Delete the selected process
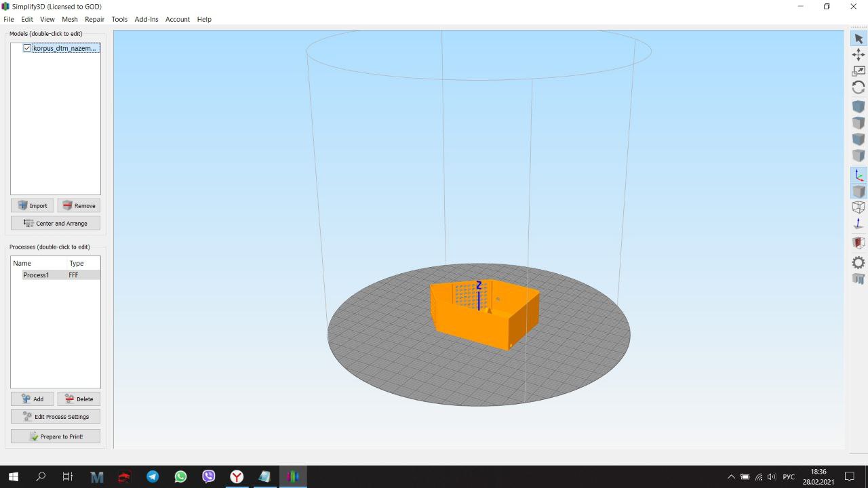Image resolution: width=868 pixels, height=488 pixels. point(79,399)
